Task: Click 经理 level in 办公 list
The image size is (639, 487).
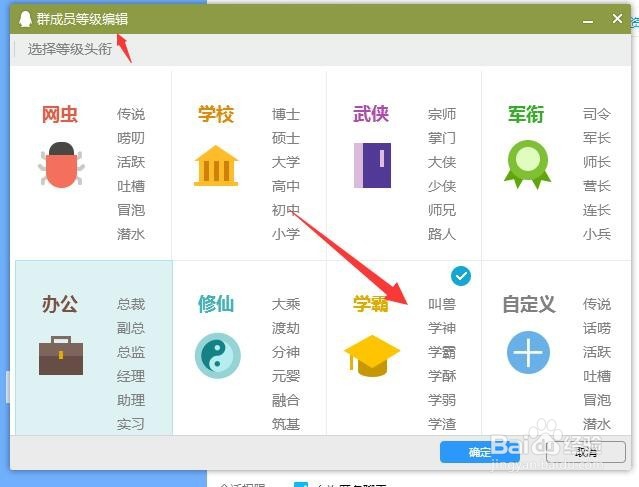Action: [x=131, y=377]
